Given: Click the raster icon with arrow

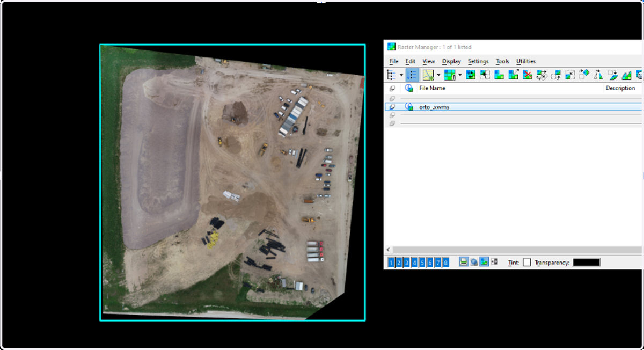Looking at the screenshot, I should tap(513, 75).
